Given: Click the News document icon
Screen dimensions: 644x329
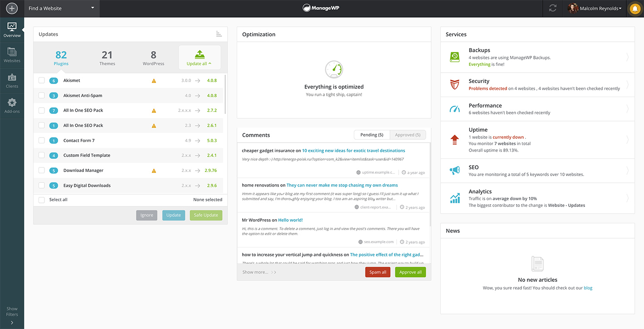Looking at the screenshot, I should click(x=537, y=264).
